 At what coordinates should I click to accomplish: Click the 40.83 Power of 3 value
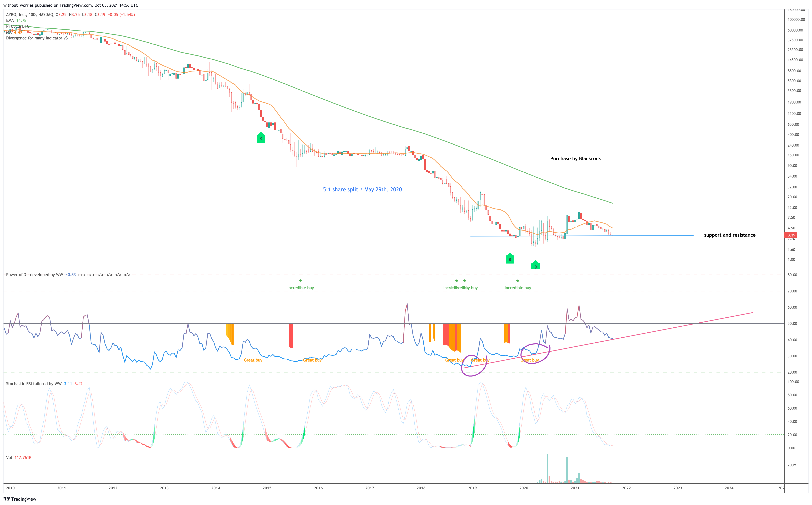71,275
